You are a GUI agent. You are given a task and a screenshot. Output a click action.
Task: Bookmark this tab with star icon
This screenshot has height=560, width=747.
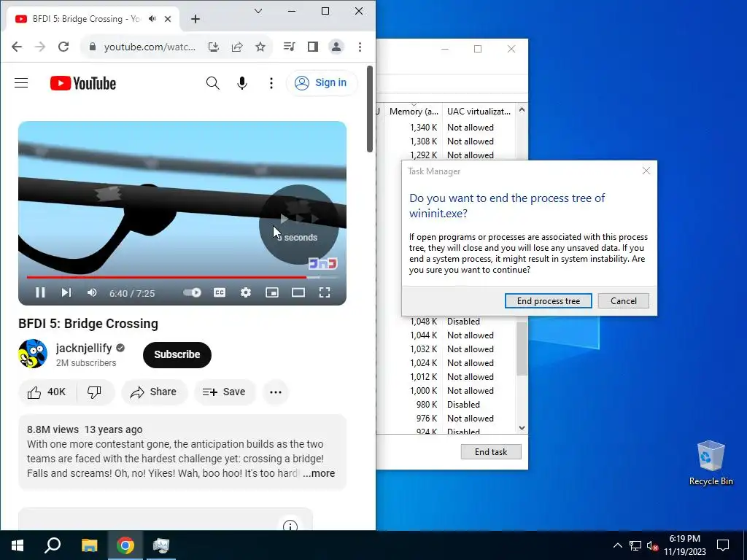click(260, 47)
